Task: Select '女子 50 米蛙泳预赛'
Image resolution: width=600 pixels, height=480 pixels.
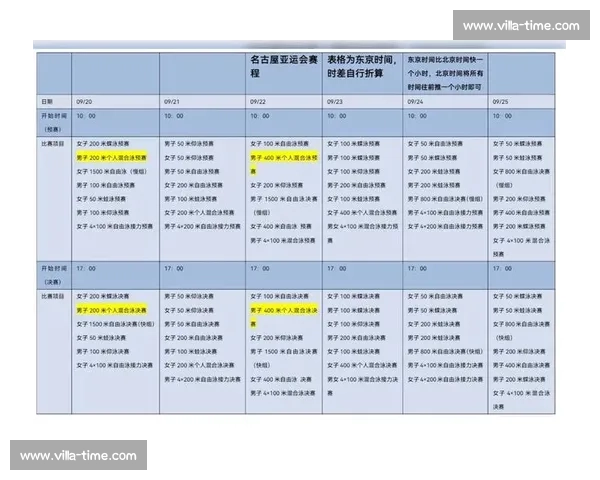Action: (x=101, y=199)
